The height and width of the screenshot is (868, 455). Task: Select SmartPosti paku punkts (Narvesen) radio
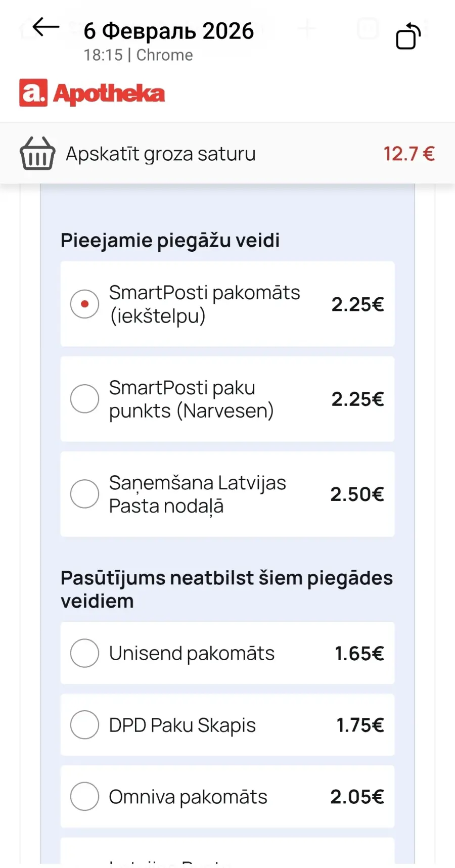[84, 399]
